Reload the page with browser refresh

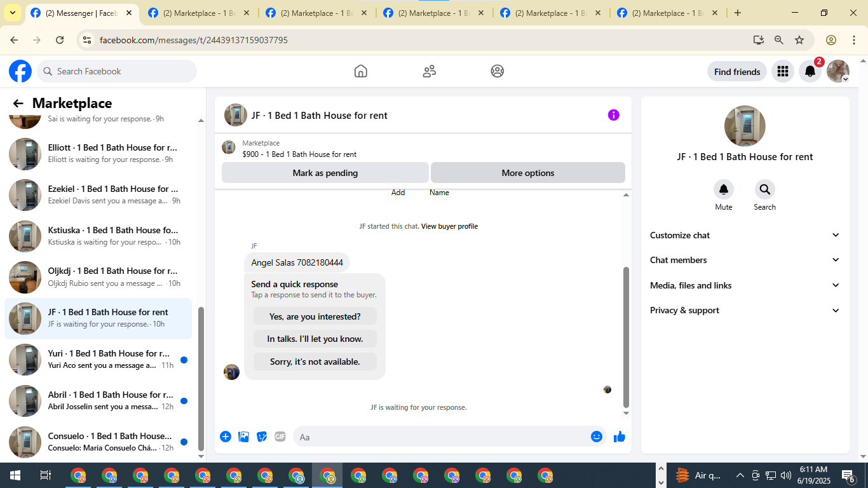60,40
